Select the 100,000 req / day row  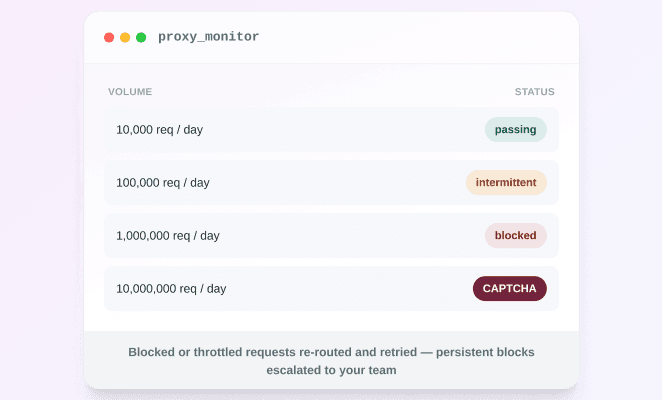point(331,182)
